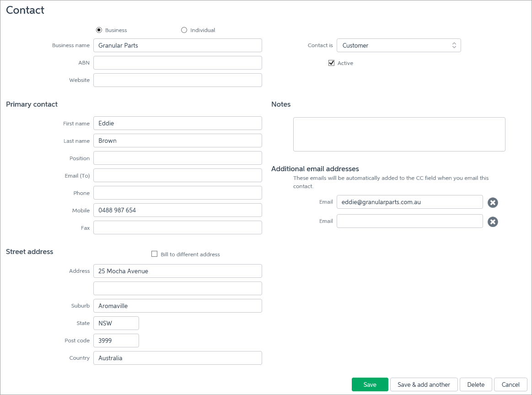The image size is (532, 395).
Task: Focus the Position input field
Action: click(177, 158)
